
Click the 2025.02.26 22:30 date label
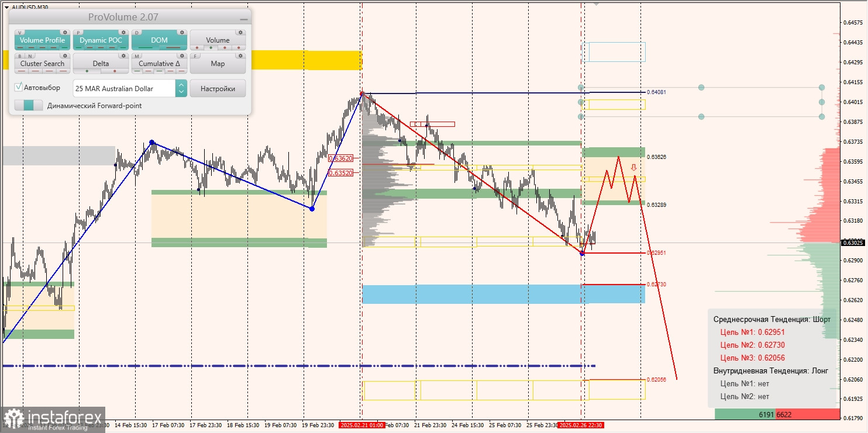[x=581, y=425]
